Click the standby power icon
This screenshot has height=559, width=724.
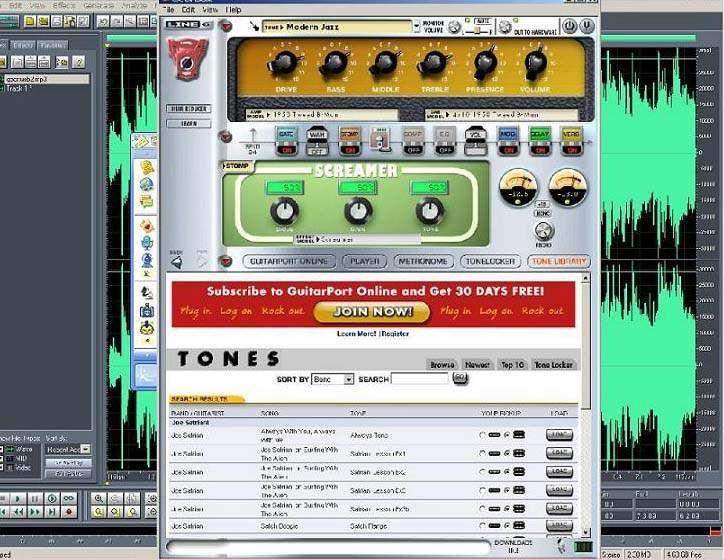coord(569,26)
